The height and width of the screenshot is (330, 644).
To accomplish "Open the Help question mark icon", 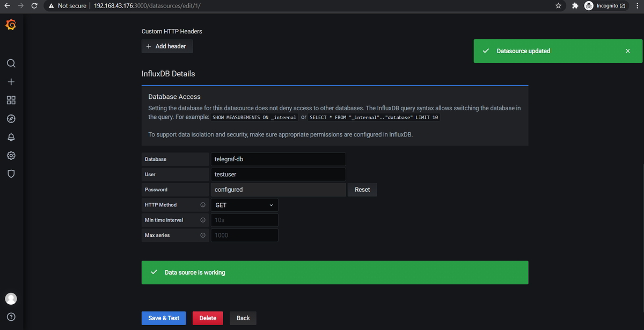I will tap(11, 317).
